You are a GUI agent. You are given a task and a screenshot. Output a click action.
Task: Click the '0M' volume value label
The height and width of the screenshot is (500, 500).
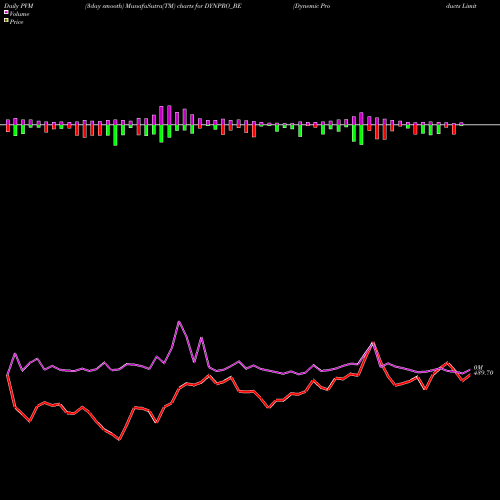(x=478, y=367)
